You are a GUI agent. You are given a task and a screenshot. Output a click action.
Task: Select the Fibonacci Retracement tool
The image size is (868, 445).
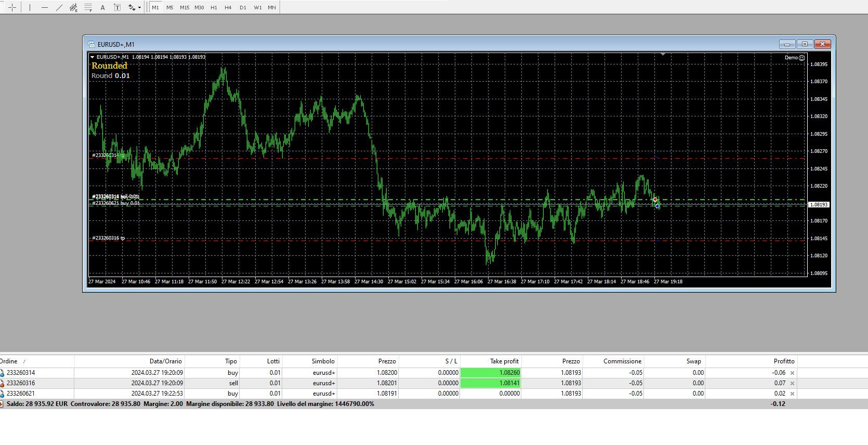(x=88, y=7)
